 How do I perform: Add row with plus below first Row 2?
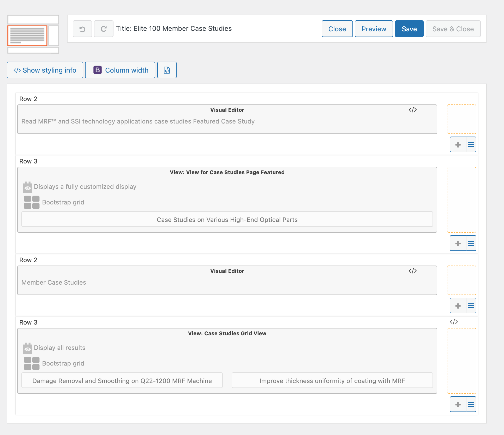[x=458, y=145]
